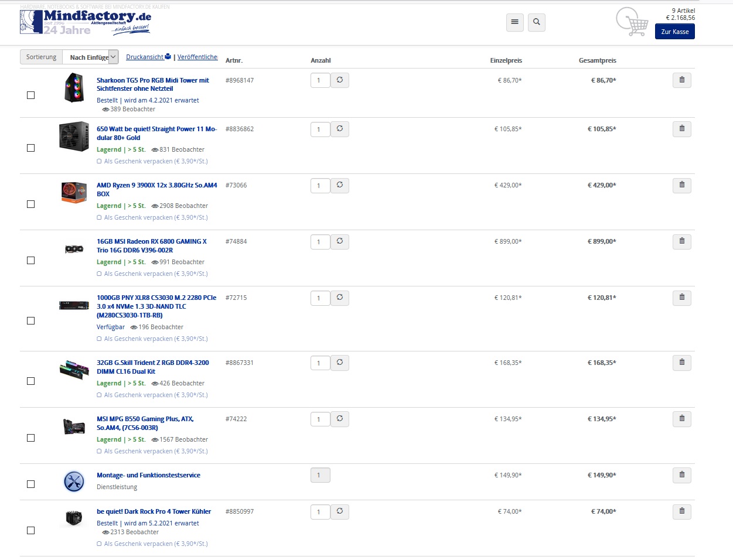Enable gift wrap for MSI Radeon RX 6800

[x=99, y=274]
